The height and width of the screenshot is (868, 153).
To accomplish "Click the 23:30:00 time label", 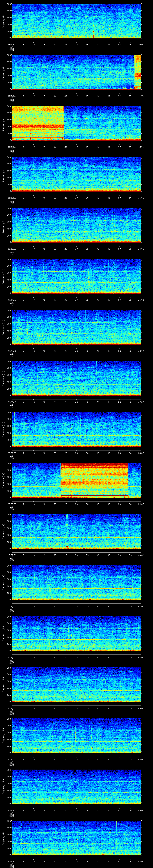I will point(12,96).
